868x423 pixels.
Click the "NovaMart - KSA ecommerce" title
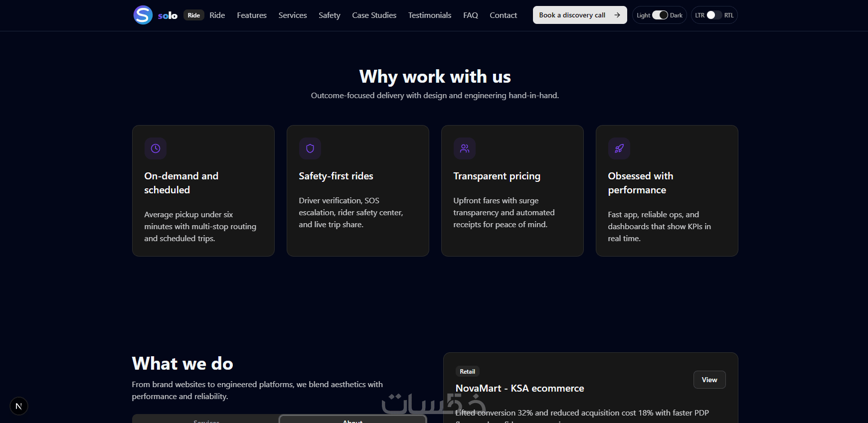520,388
